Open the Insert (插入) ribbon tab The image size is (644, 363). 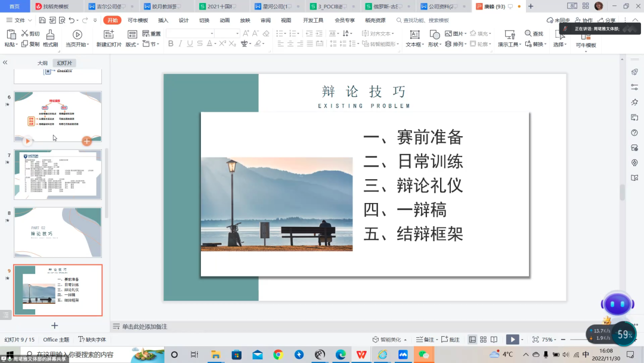(163, 20)
